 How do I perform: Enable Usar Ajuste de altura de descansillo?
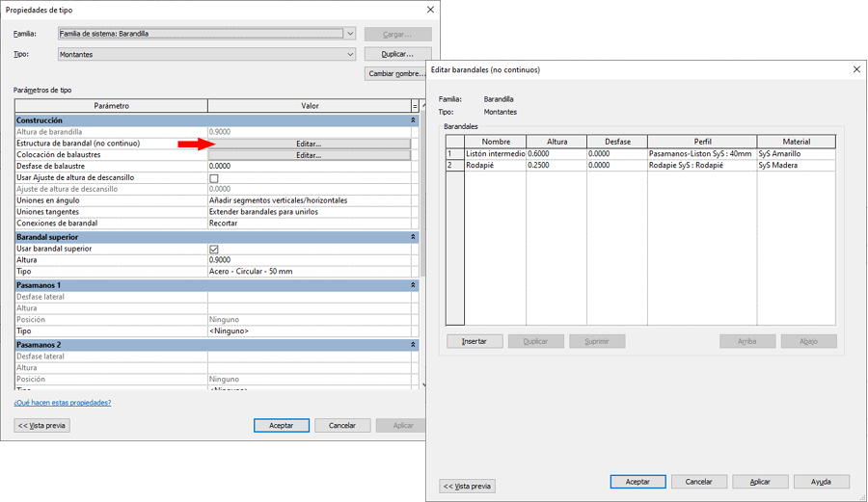coord(214,178)
